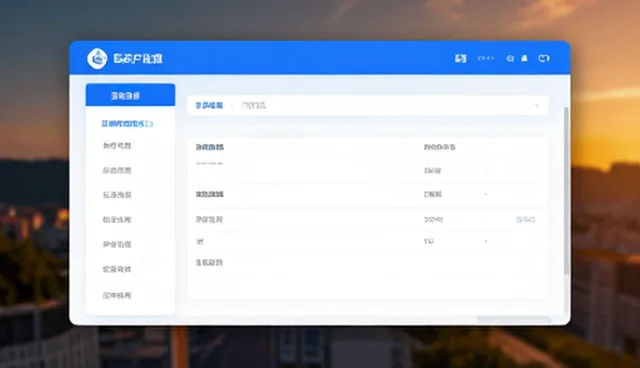Image resolution: width=640 pixels, height=368 pixels.
Task: Open the chat bubble icon at header's right end
Action: (544, 59)
